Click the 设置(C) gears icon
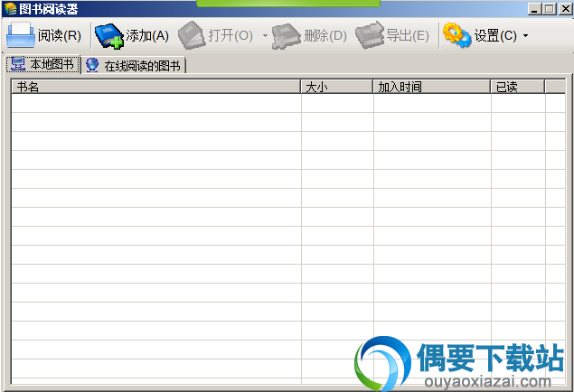 pyautogui.click(x=456, y=35)
